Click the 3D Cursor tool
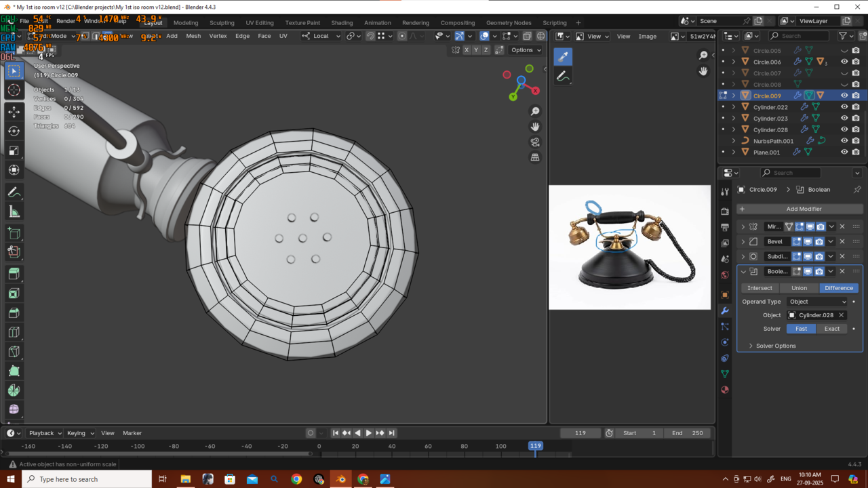The image size is (868, 488). [14, 90]
